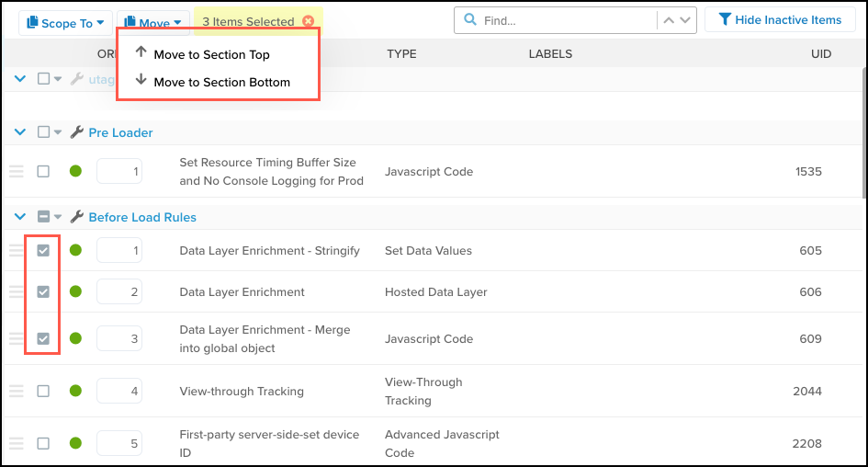This screenshot has height=467, width=868.
Task: Click the wrench icon beside Pre Loader
Action: [76, 132]
